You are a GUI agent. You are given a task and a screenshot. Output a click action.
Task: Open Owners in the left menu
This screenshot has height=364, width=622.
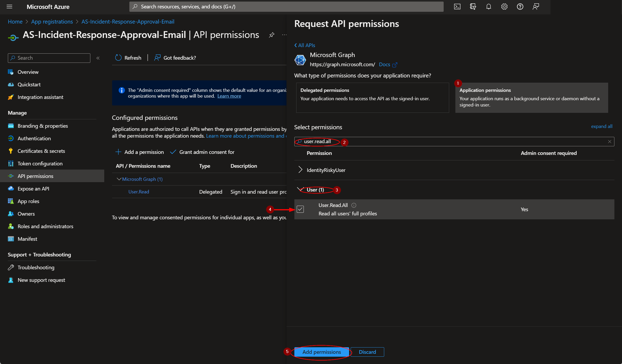coord(26,214)
